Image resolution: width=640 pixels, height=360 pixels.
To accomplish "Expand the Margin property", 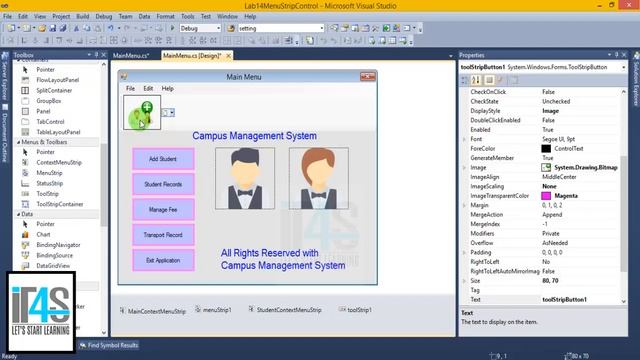I will coord(464,205).
